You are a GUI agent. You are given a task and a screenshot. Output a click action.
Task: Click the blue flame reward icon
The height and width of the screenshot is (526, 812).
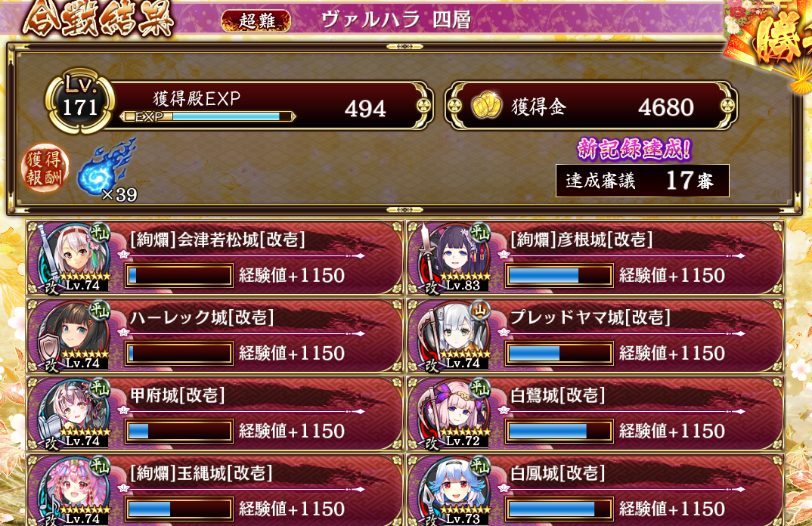pos(105,167)
